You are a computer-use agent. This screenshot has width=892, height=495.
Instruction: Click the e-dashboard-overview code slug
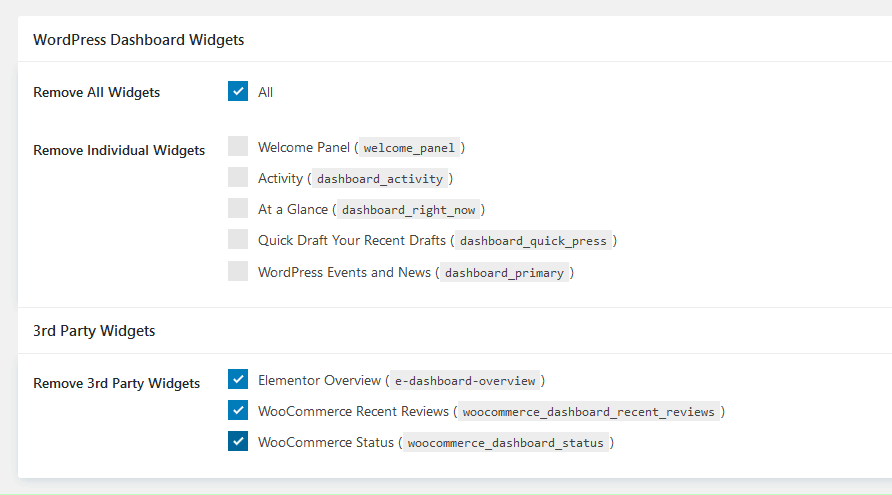(464, 381)
